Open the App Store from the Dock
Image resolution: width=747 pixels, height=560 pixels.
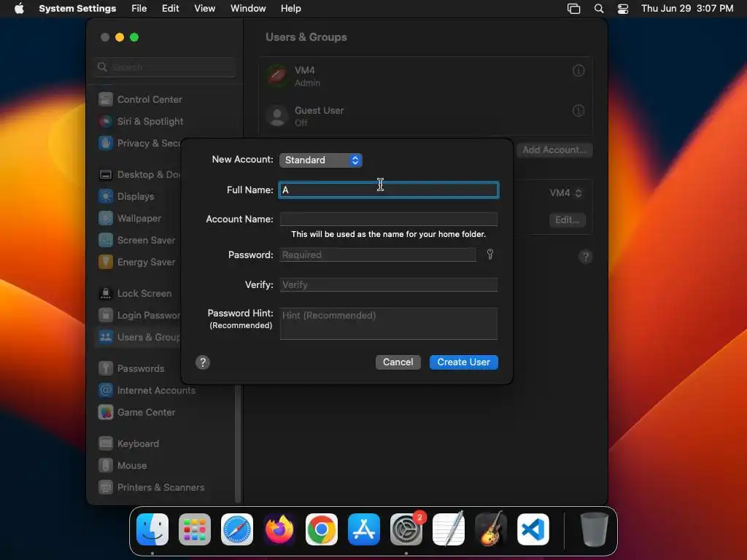click(364, 529)
